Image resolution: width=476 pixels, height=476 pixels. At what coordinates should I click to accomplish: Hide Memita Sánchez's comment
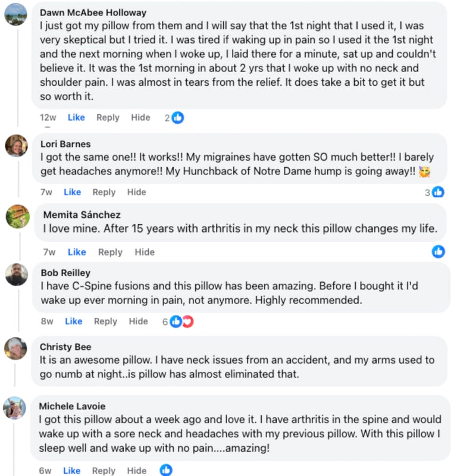tap(145, 252)
